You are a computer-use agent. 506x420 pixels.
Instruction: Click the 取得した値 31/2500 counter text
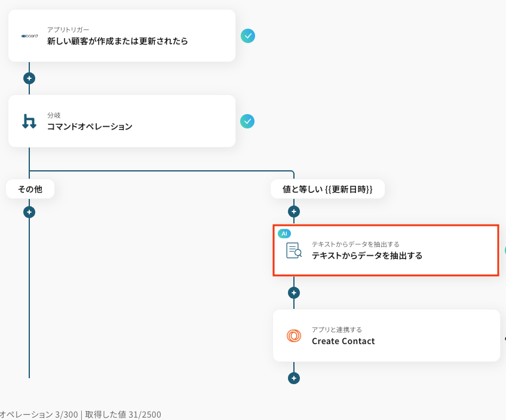[123, 414]
